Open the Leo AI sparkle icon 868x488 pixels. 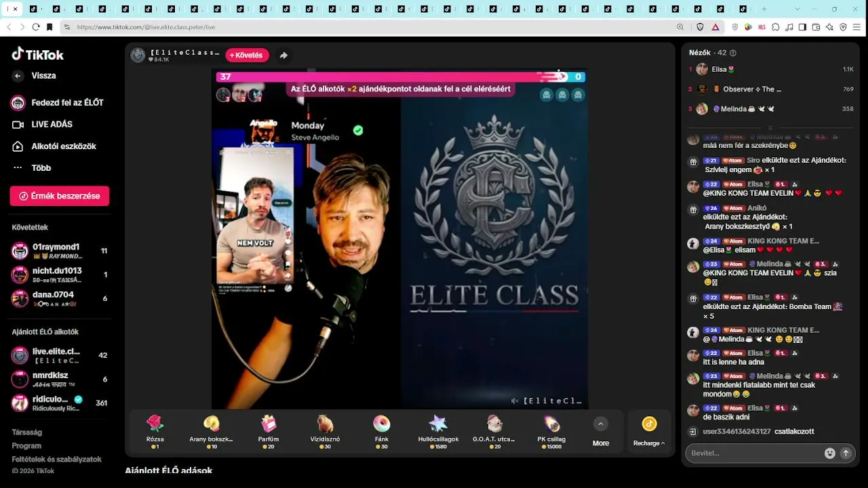[x=830, y=27]
